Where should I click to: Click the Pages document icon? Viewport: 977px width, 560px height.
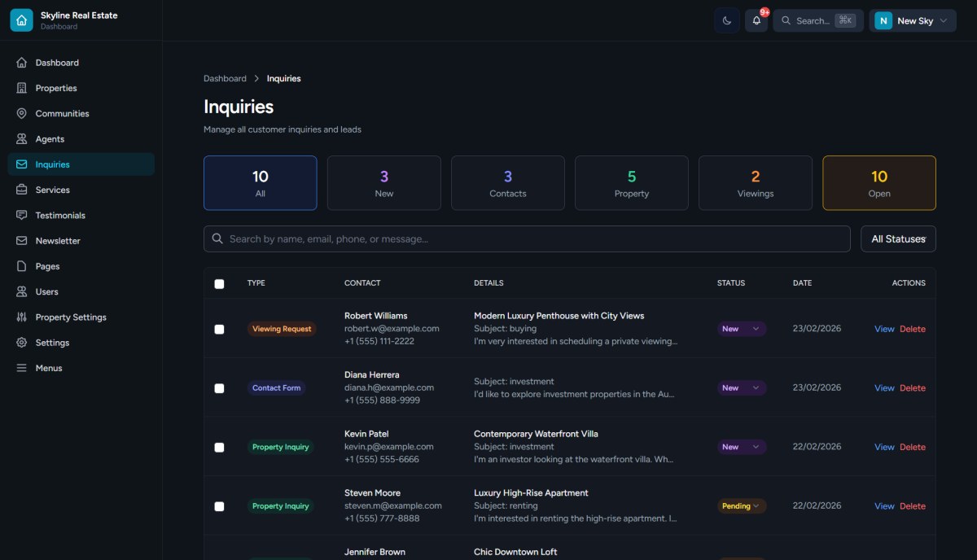pos(21,266)
